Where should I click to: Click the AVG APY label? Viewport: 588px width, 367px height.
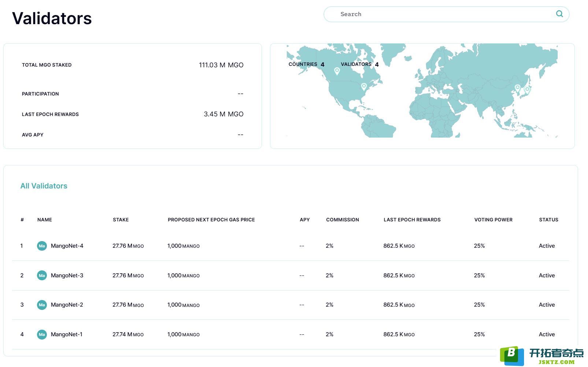click(33, 135)
